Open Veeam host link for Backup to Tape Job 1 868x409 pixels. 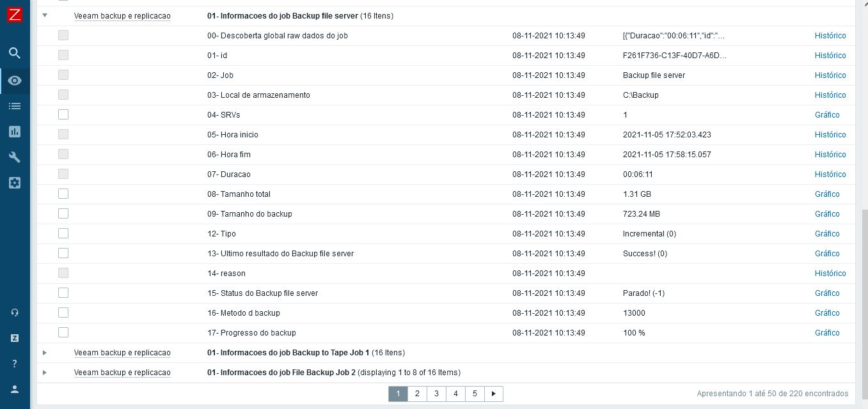122,353
